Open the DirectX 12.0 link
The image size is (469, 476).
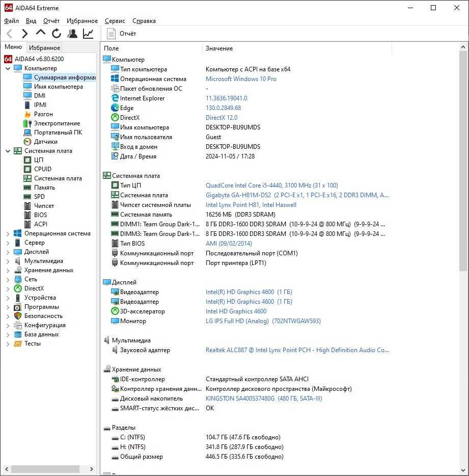[222, 118]
